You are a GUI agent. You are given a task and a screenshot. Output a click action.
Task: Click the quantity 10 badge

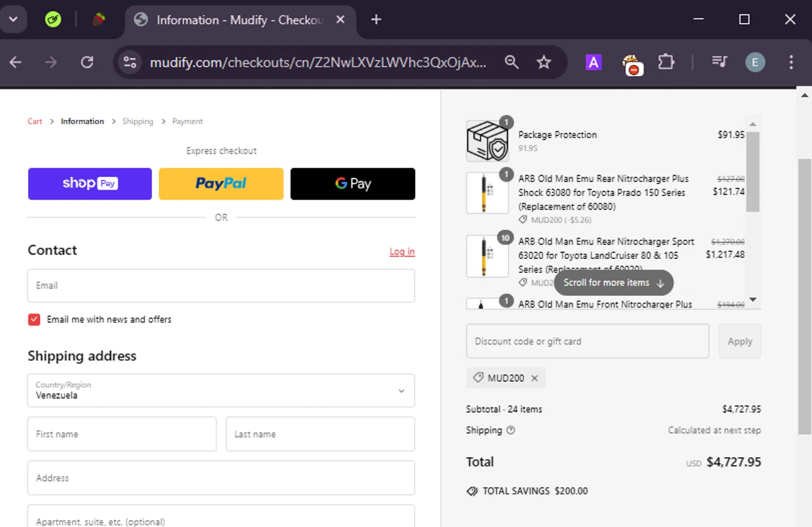pyautogui.click(x=505, y=238)
